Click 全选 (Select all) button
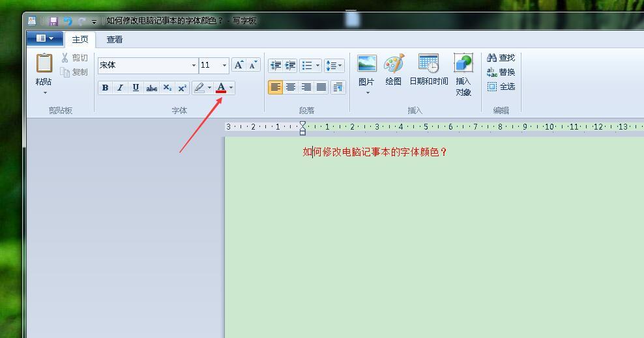Image resolution: width=644 pixels, height=338 pixels. [501, 87]
